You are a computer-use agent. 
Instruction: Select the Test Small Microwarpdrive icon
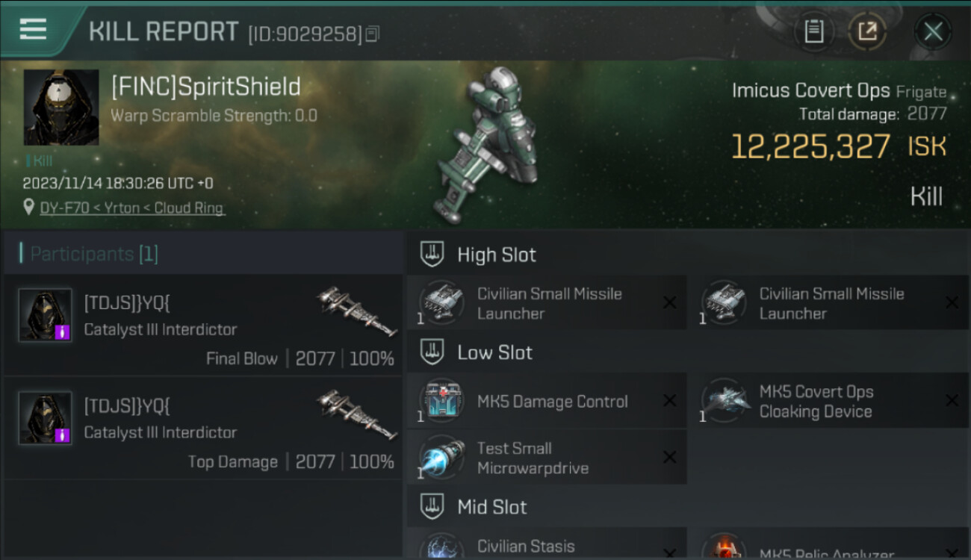(x=441, y=458)
